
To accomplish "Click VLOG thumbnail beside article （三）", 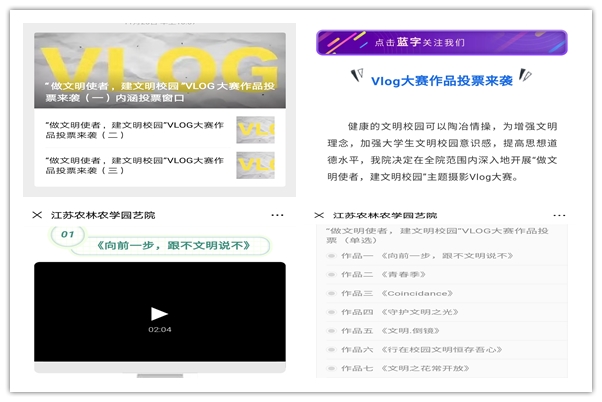I will [255, 165].
